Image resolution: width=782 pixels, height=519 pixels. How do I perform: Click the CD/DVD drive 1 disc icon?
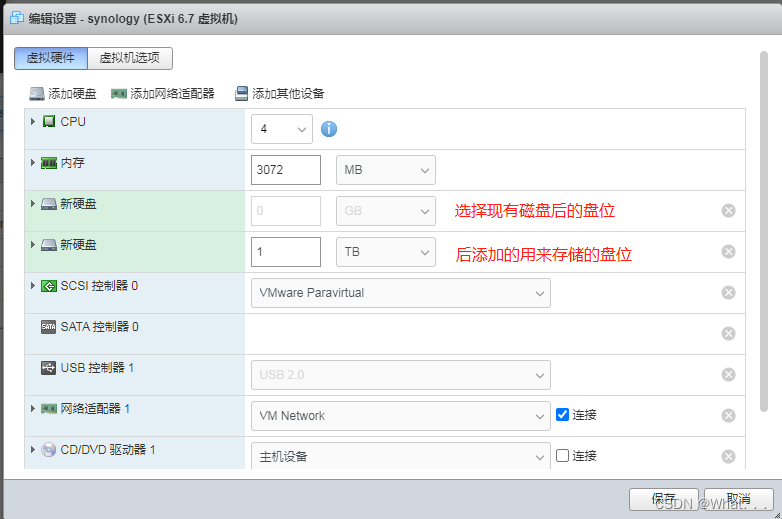click(48, 450)
